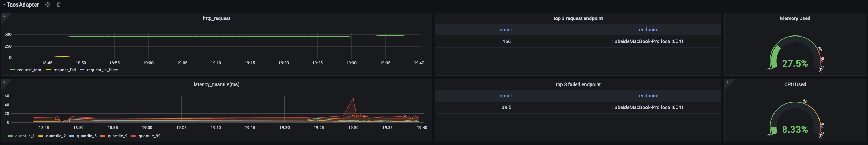Click the green request_total legend color swatch

(x=13, y=70)
